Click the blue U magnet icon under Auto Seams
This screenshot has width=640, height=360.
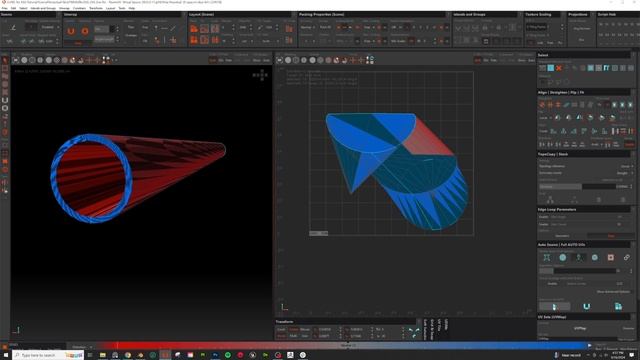point(587,307)
